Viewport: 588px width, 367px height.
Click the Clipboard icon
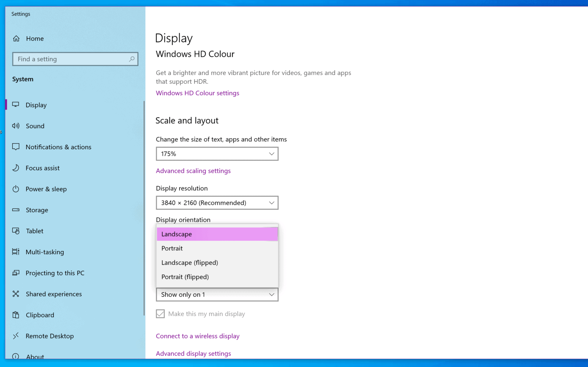pyautogui.click(x=16, y=315)
